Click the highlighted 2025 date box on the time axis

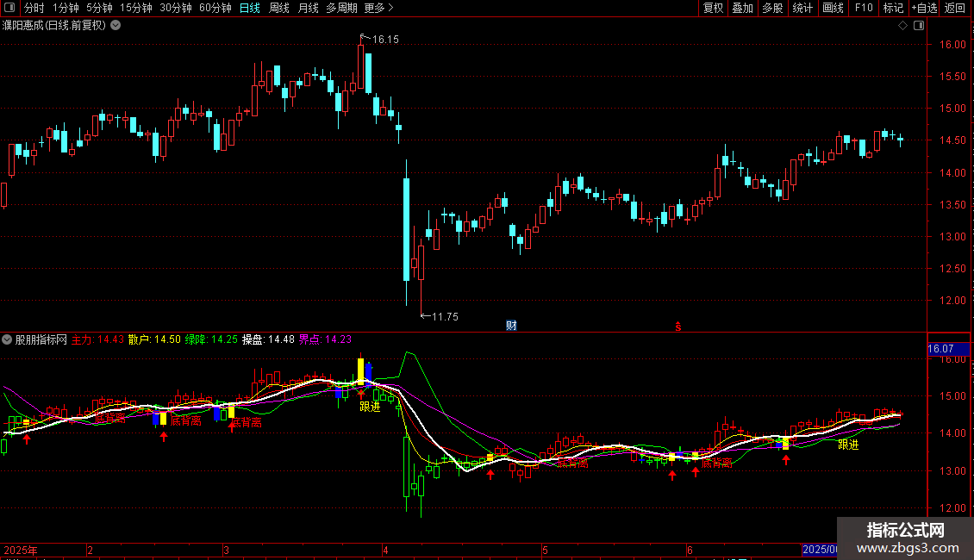click(820, 550)
